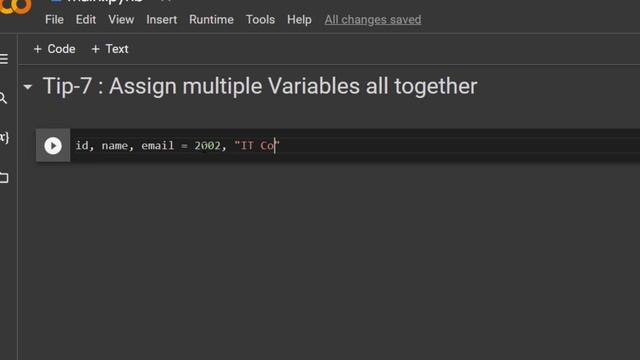Open the files folder icon in sidebar
This screenshot has height=360, width=640.
[4, 178]
